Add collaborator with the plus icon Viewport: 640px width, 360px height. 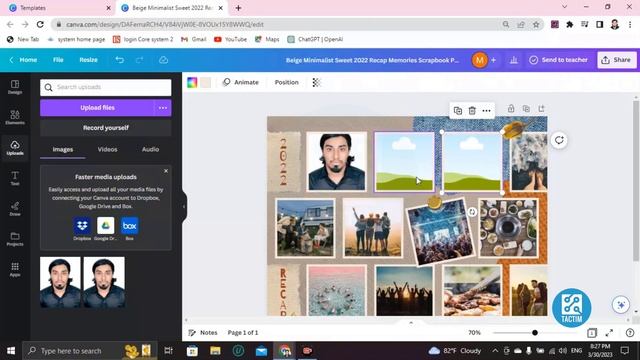pos(493,60)
